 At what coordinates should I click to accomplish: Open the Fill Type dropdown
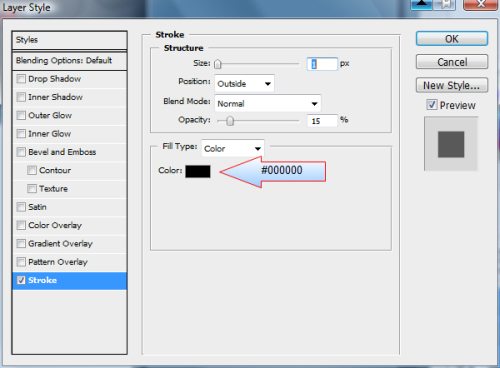pyautogui.click(x=233, y=148)
